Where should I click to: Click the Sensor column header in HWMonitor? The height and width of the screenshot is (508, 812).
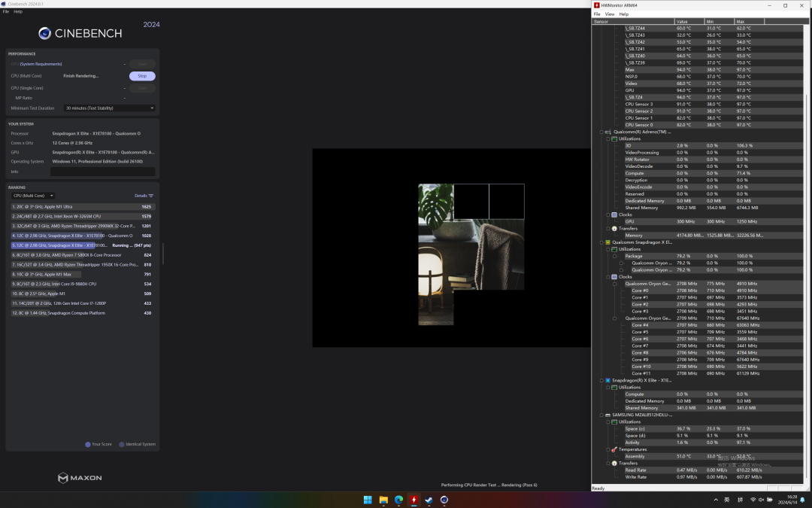click(633, 21)
